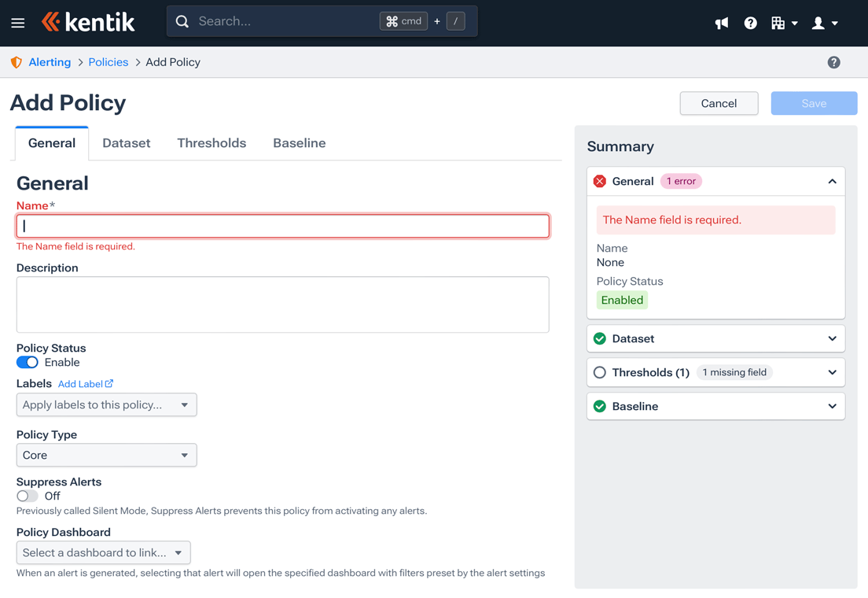Viewport: 868px width, 598px height.
Task: Switch to the Dataset tab
Action: point(127,142)
